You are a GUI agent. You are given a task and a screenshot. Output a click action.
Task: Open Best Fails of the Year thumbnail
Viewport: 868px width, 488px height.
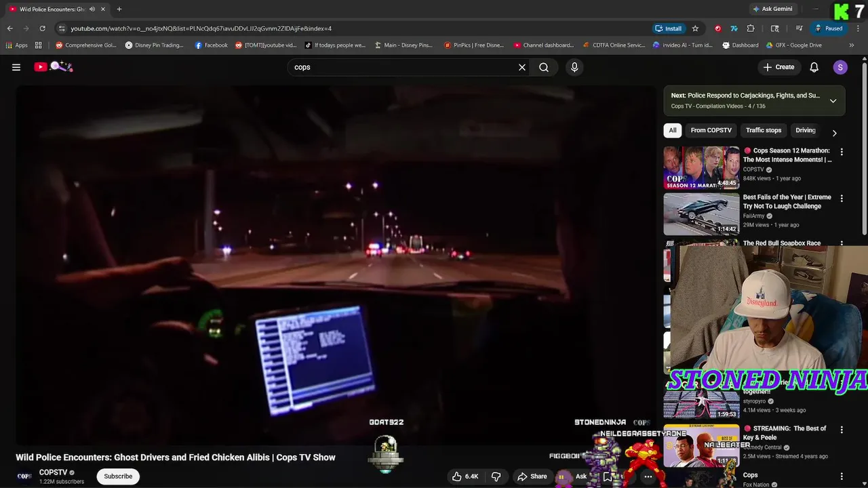(x=701, y=213)
